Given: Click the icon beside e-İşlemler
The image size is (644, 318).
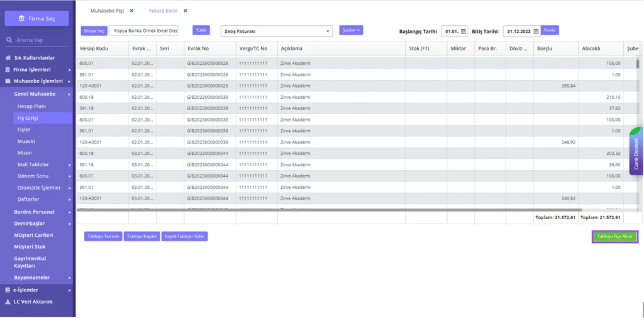Looking at the screenshot, I should point(8,290).
